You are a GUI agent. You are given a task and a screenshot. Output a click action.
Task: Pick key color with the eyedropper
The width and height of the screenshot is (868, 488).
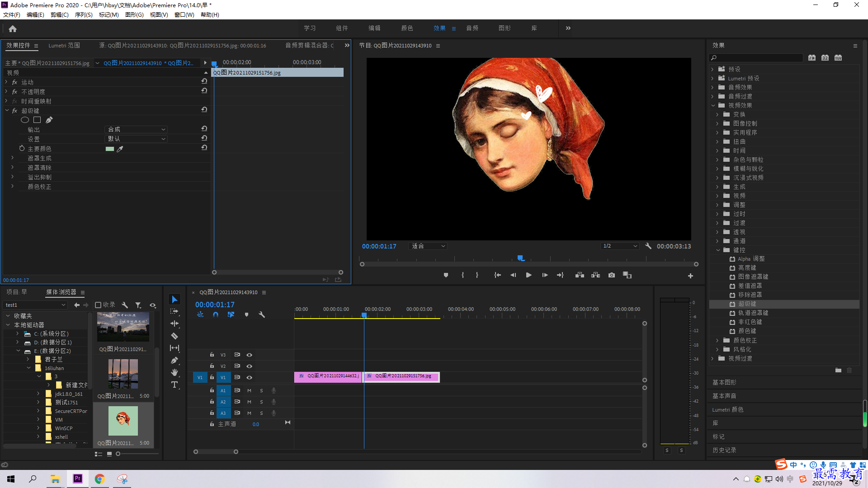[120, 149]
